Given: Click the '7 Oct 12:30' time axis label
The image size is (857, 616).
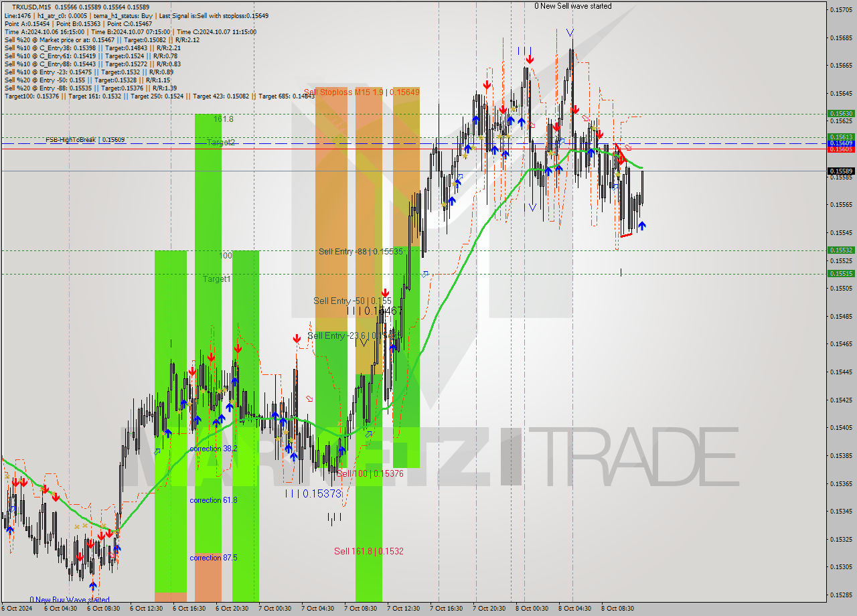Looking at the screenshot, I should pos(404,609).
